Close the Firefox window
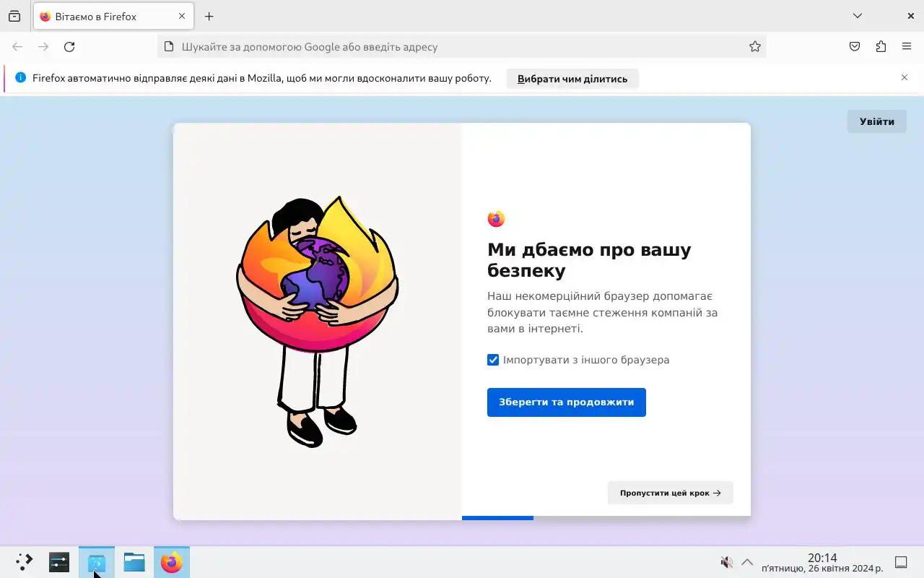 (x=910, y=16)
